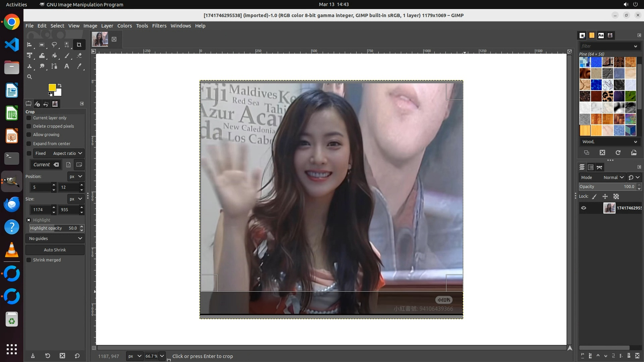Select the Paintbrush tool
Viewport: 644px width, 362px height.
(67, 56)
